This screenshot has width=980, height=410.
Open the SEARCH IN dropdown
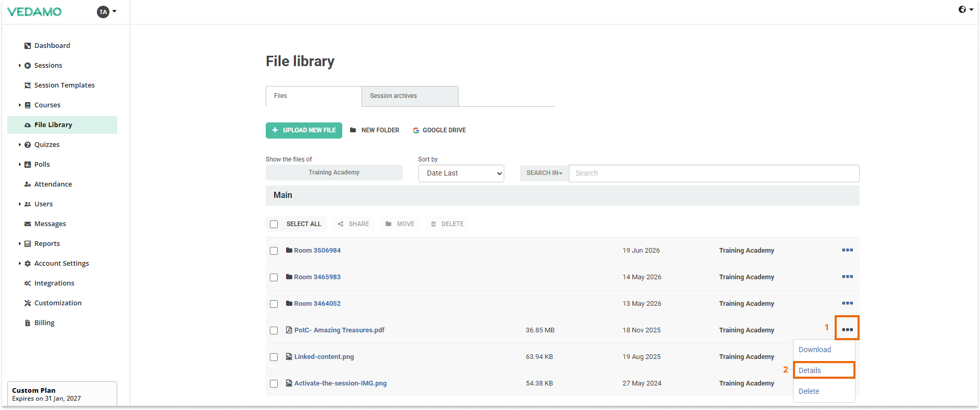coord(544,173)
